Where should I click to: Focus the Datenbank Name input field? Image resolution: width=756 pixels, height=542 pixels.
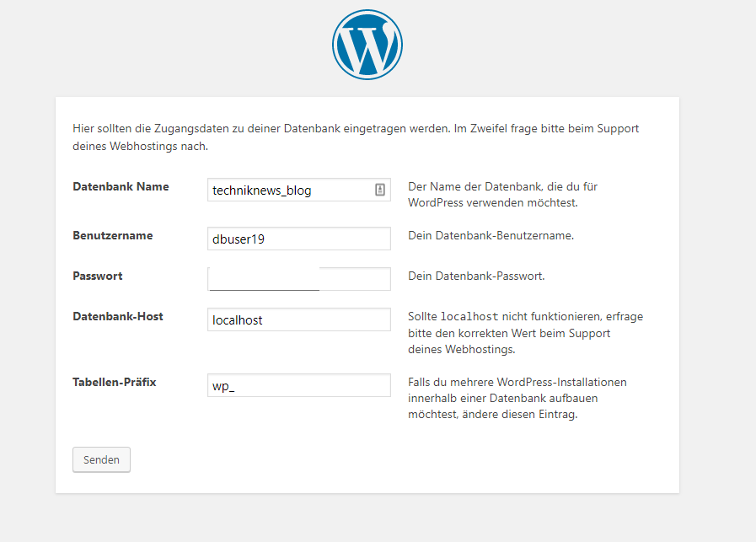pos(299,190)
